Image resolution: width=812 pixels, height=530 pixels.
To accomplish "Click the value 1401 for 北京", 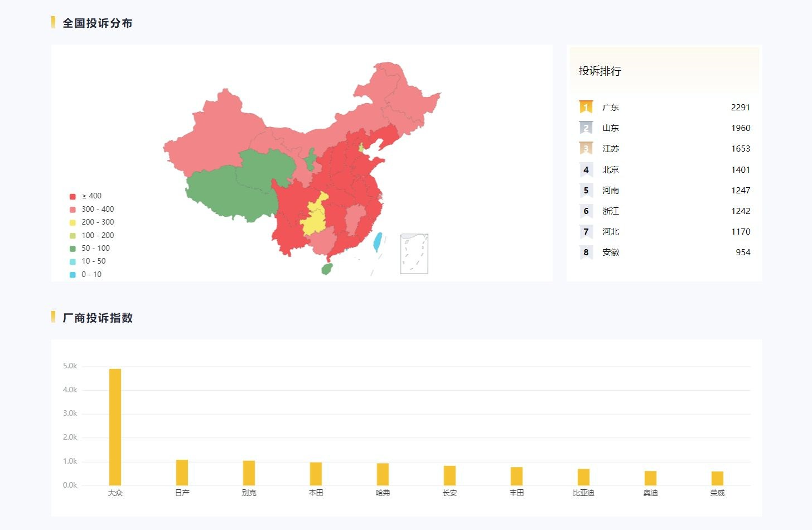I will click(741, 169).
